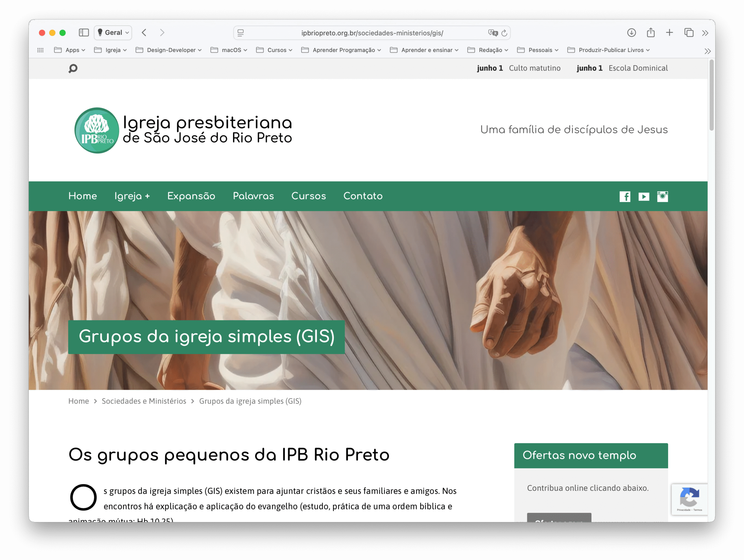Click Safari's reload page icon
This screenshot has width=744, height=560.
pyautogui.click(x=504, y=33)
